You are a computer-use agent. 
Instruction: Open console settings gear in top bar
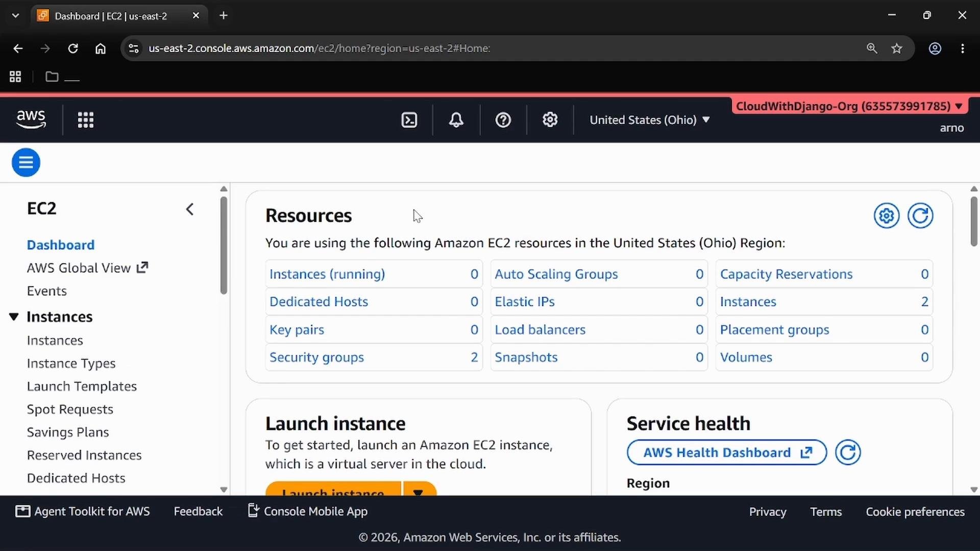coord(550,120)
